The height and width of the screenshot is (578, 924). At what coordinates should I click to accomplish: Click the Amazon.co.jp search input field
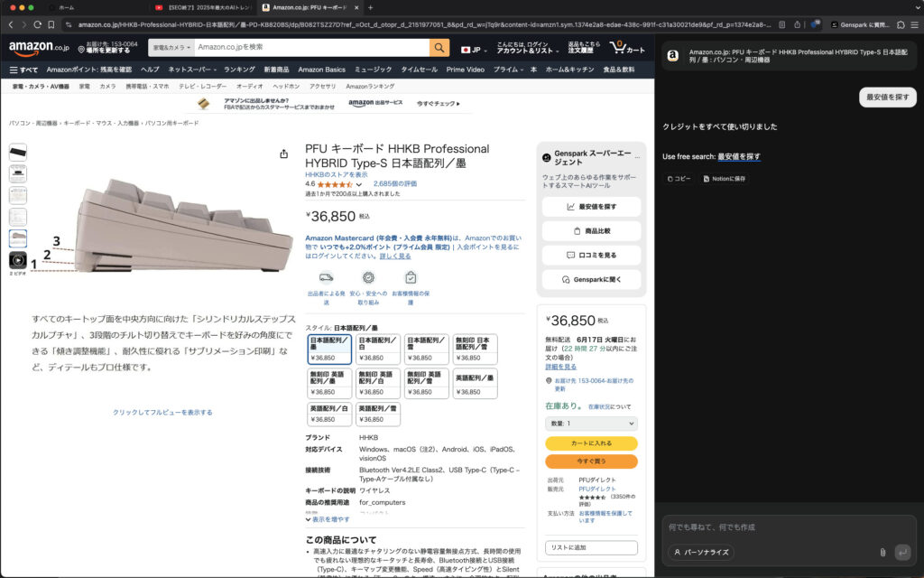point(311,47)
